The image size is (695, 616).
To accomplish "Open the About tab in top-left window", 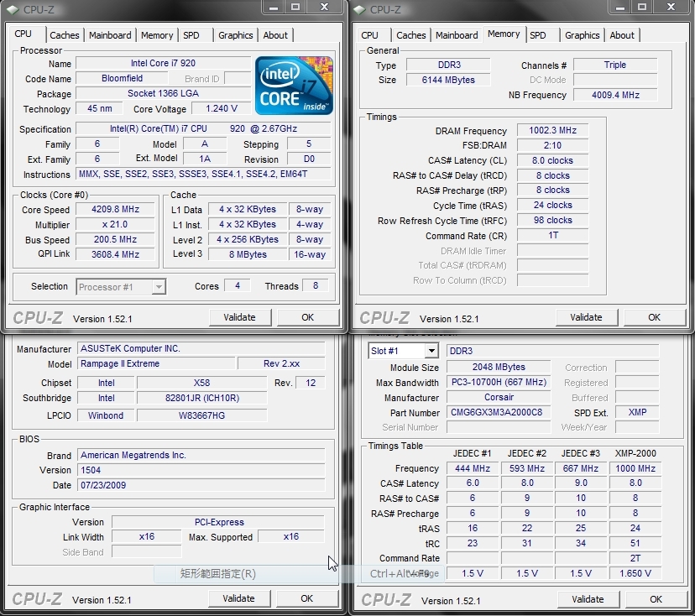I will pyautogui.click(x=275, y=35).
